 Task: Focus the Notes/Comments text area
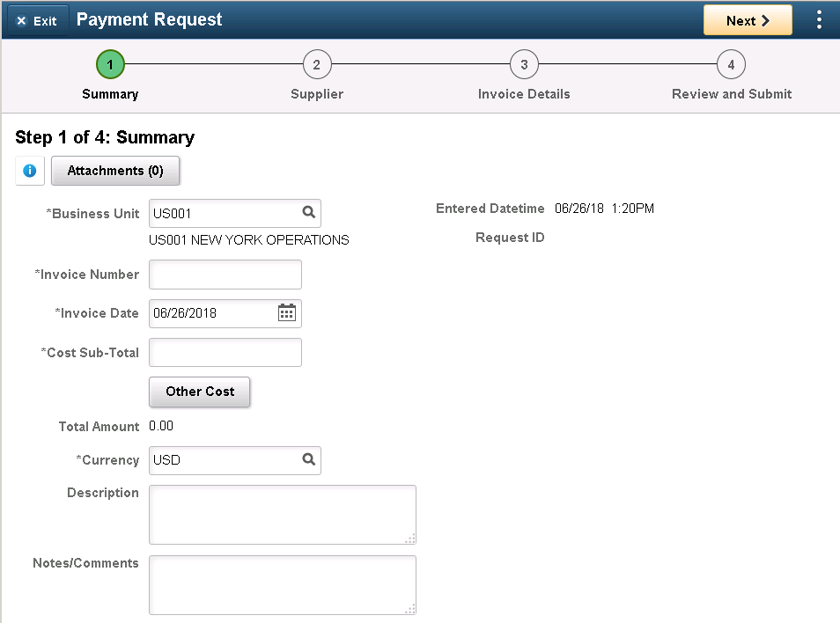pyautogui.click(x=282, y=584)
